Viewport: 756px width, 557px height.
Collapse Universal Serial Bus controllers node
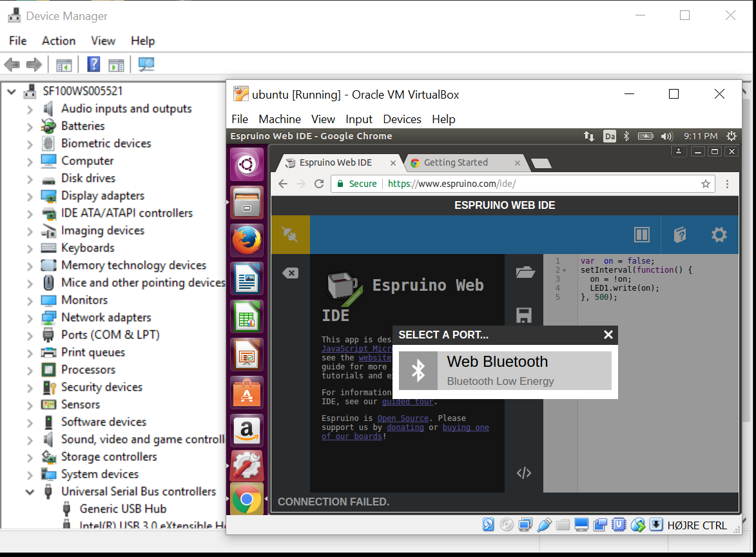point(30,493)
